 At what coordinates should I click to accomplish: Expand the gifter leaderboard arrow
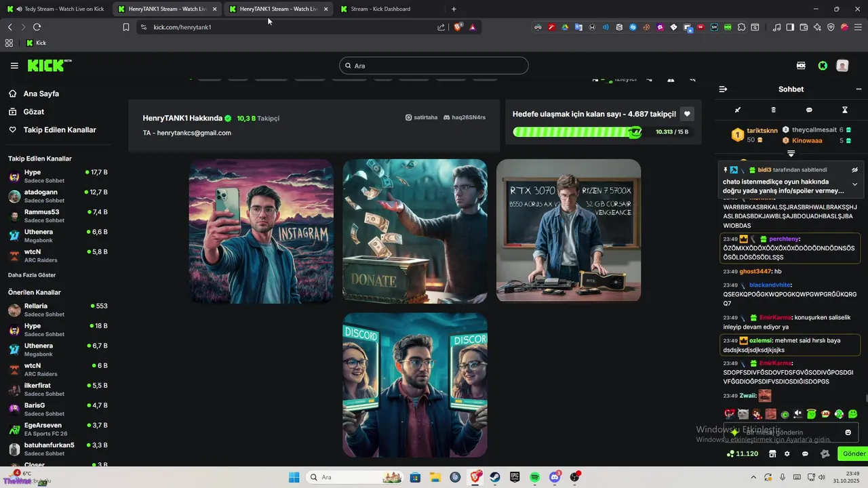(x=791, y=154)
